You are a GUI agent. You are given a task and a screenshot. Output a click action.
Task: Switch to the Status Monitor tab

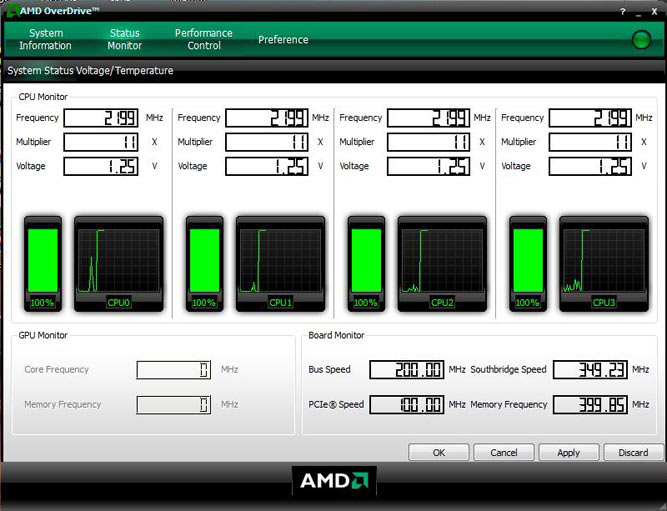pos(124,39)
